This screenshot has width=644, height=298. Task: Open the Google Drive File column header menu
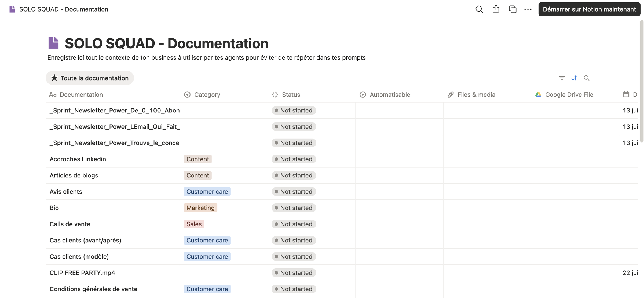tap(575, 95)
